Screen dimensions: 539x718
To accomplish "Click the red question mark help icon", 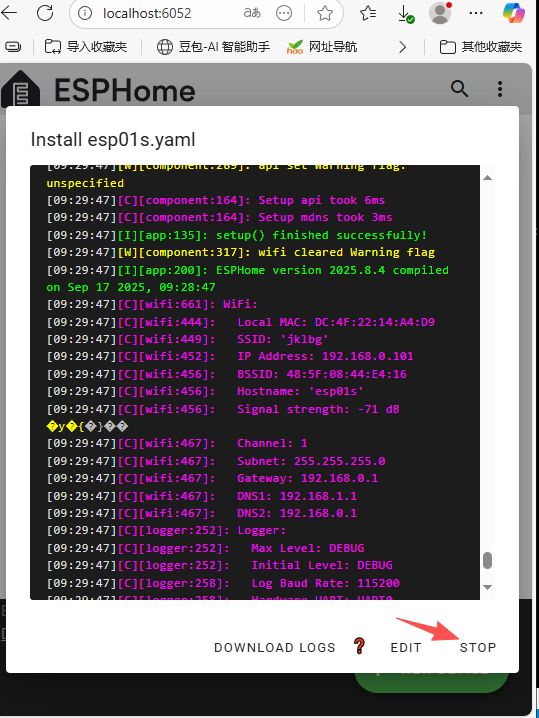I will tap(359, 646).
